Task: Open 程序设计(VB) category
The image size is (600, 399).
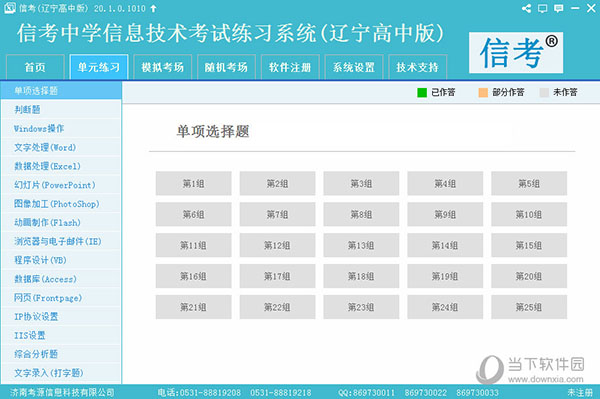Action: [61, 260]
